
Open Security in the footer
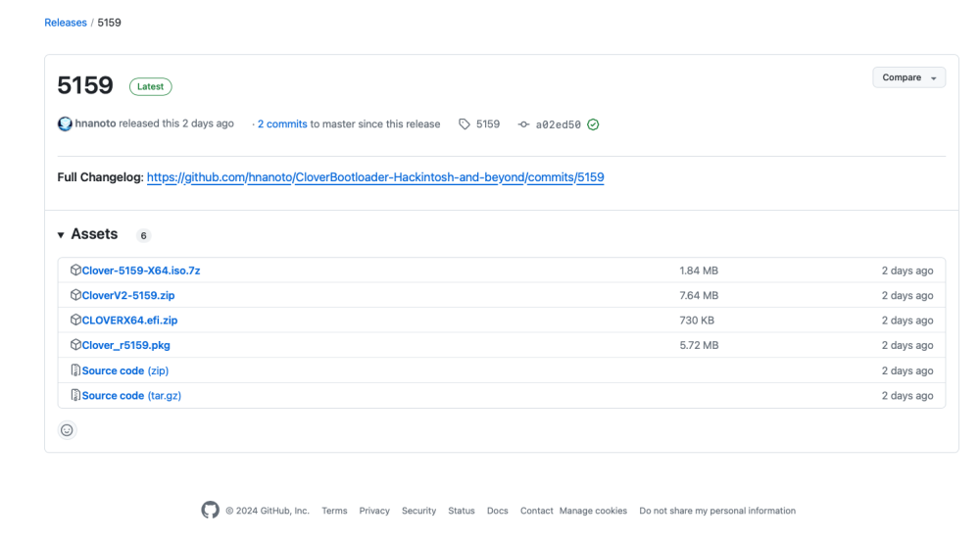pos(418,511)
